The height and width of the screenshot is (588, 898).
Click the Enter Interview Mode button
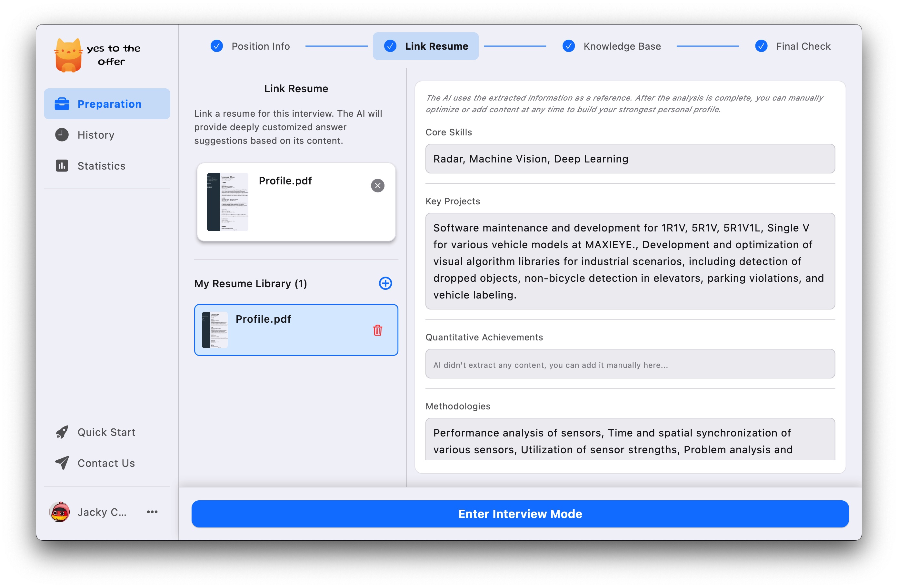pos(520,514)
